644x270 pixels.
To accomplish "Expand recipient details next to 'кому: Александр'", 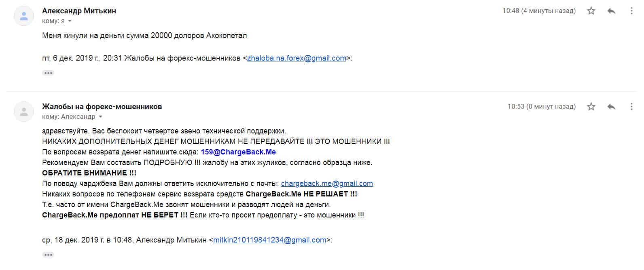I will coord(101,117).
